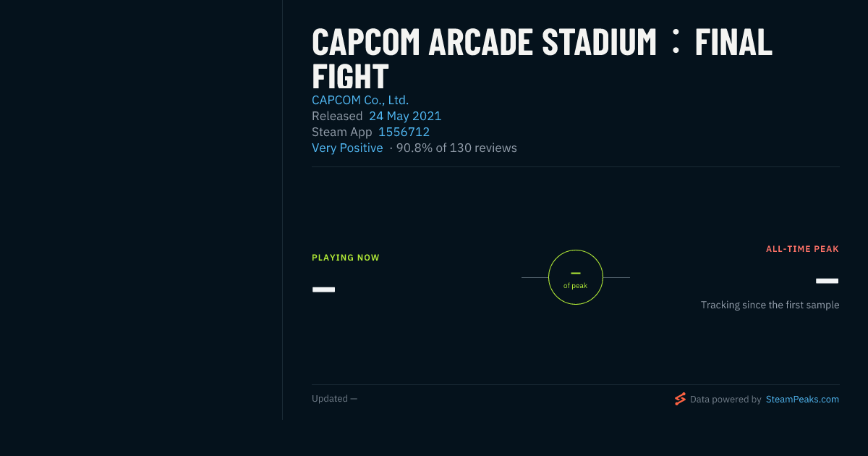
Task: Click the all-time peak dash value
Action: click(x=827, y=281)
